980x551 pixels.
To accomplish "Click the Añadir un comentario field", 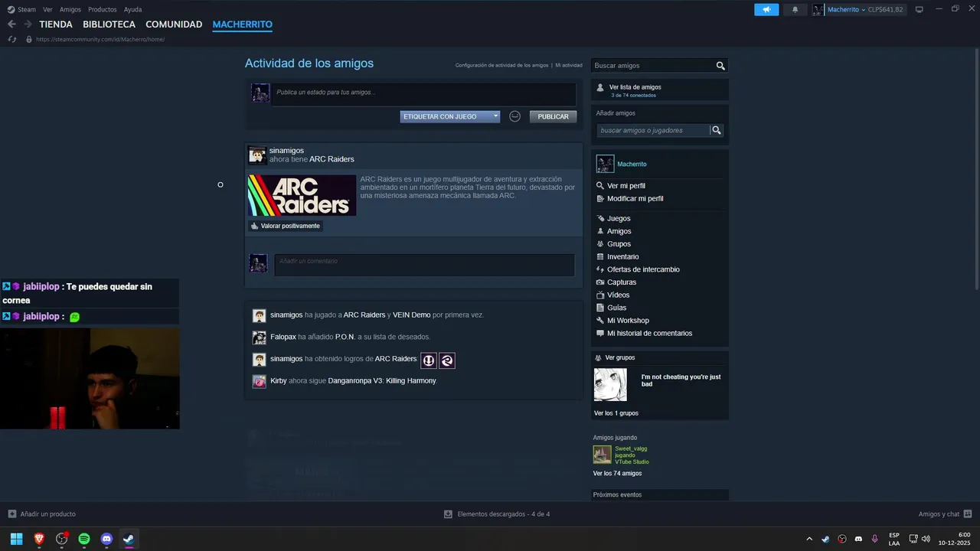I will [x=424, y=265].
